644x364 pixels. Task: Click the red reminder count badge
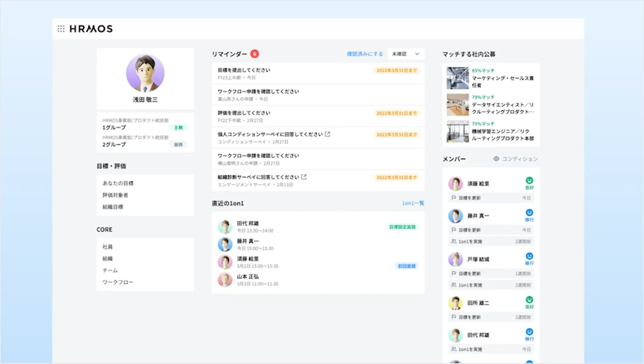coord(255,54)
